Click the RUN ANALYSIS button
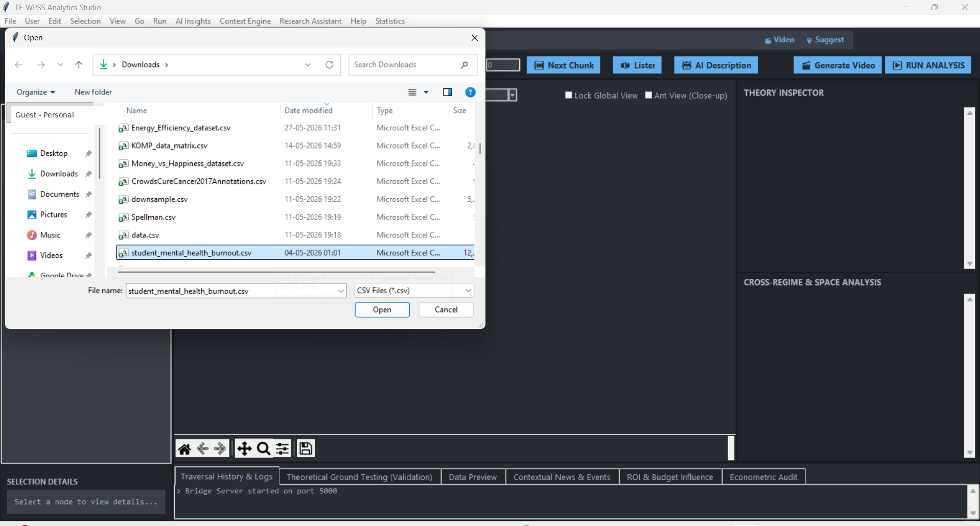This screenshot has width=980, height=526. (x=928, y=65)
